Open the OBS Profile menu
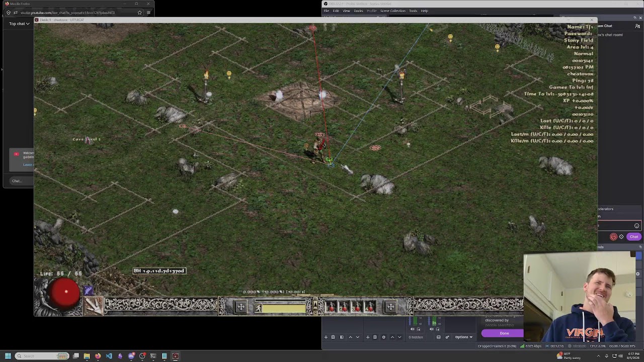 [372, 11]
